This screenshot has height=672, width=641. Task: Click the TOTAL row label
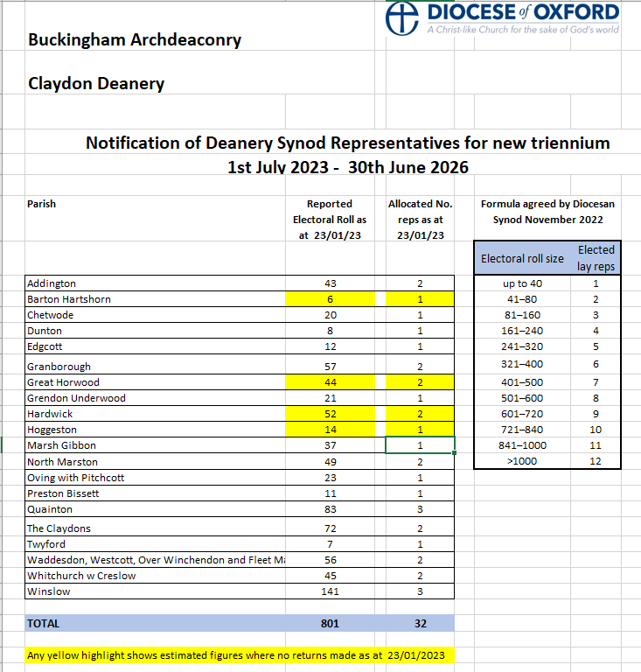click(x=44, y=624)
